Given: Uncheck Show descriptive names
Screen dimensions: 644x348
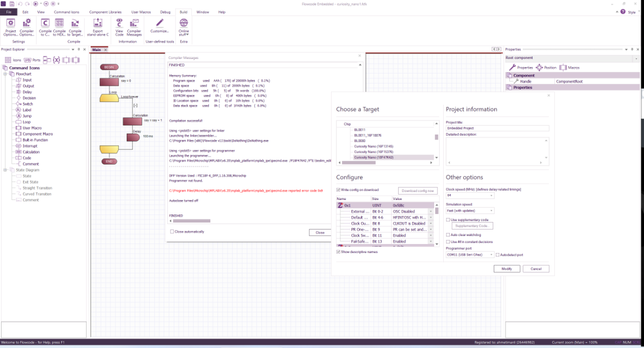Looking at the screenshot, I should 338,252.
